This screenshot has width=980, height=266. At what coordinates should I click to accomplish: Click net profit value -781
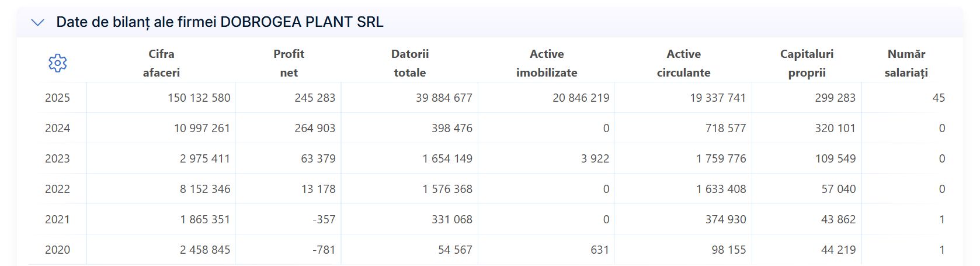pos(324,250)
